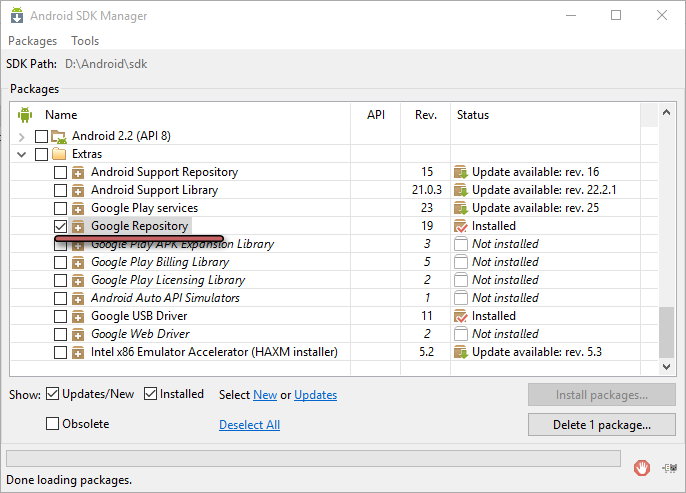The height and width of the screenshot is (493, 686).
Task: Open the Packages menu
Action: tap(32, 41)
